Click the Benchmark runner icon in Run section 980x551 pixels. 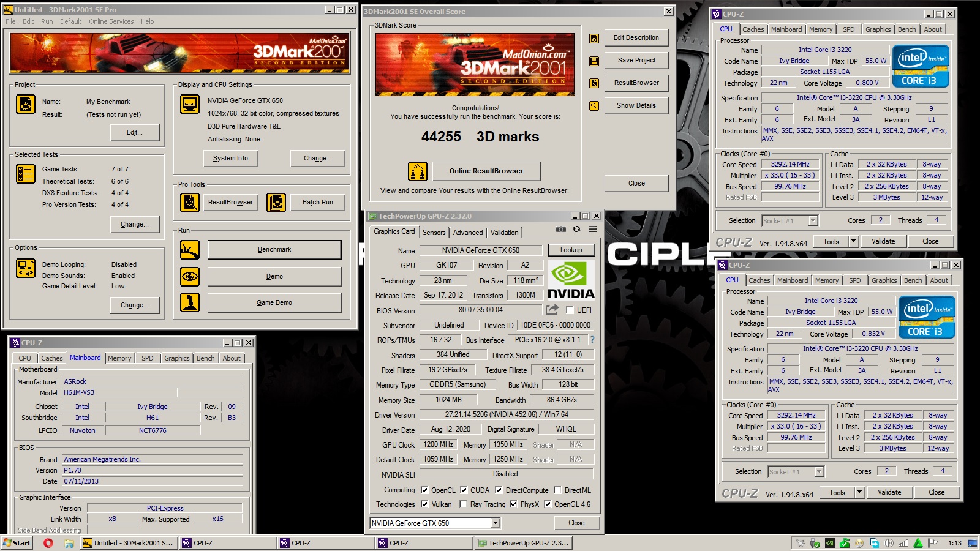point(190,250)
